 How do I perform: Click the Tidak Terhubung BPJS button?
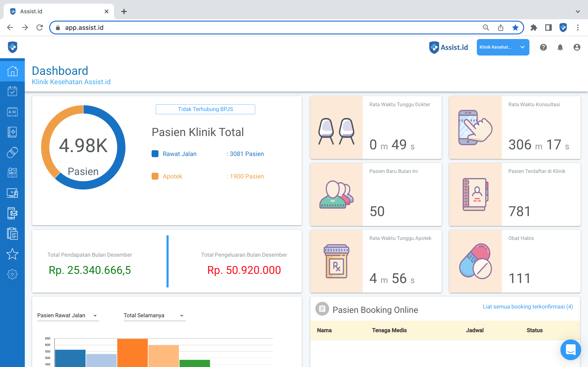(205, 109)
